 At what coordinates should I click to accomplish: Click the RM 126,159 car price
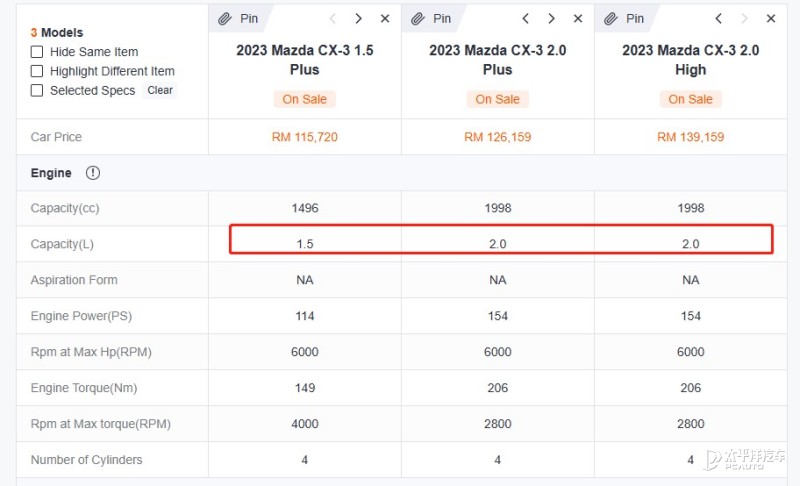click(497, 137)
